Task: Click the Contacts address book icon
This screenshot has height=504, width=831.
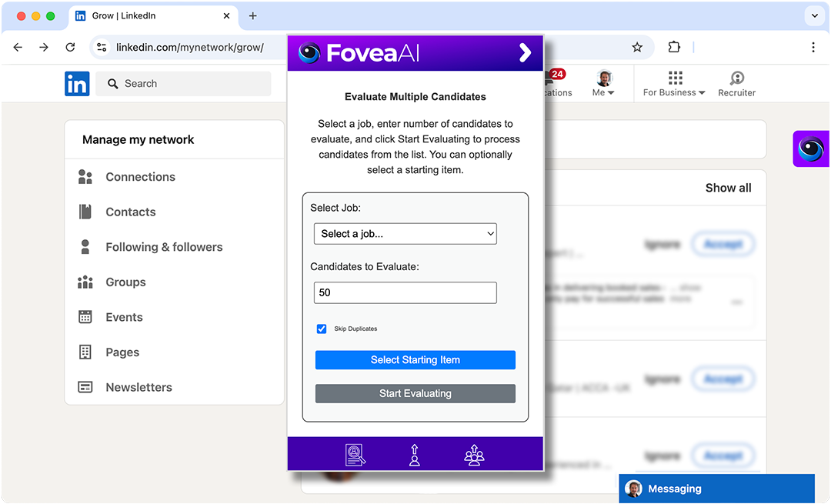Action: pyautogui.click(x=85, y=212)
